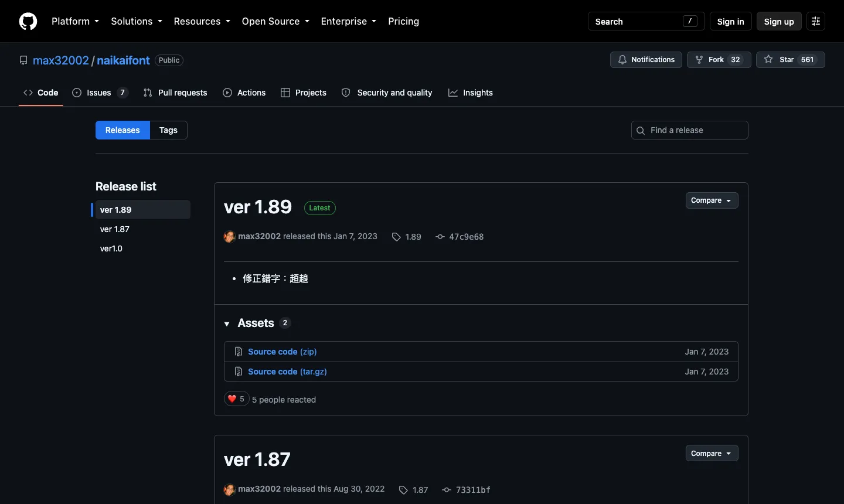Viewport: 844px width, 504px height.
Task: Click max32002 avatar in ver 1.89 release
Action: [x=230, y=237]
